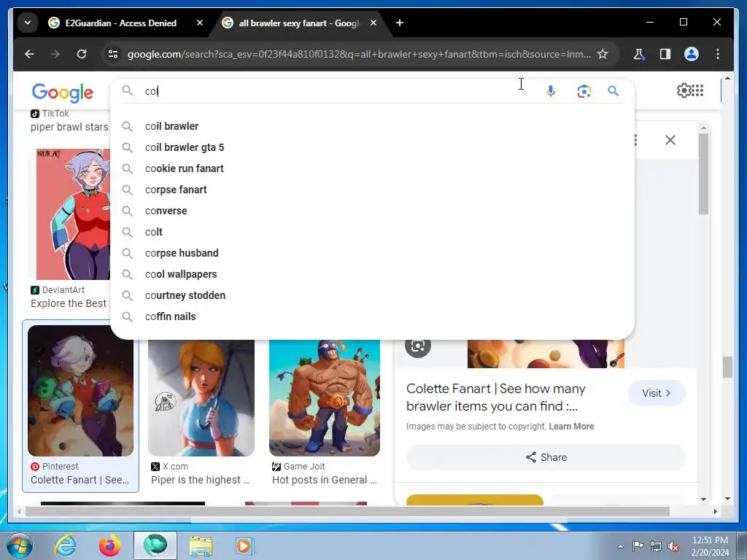The width and height of the screenshot is (747, 560).
Task: Click the page horizontal scrollbar
Action: tap(347, 511)
